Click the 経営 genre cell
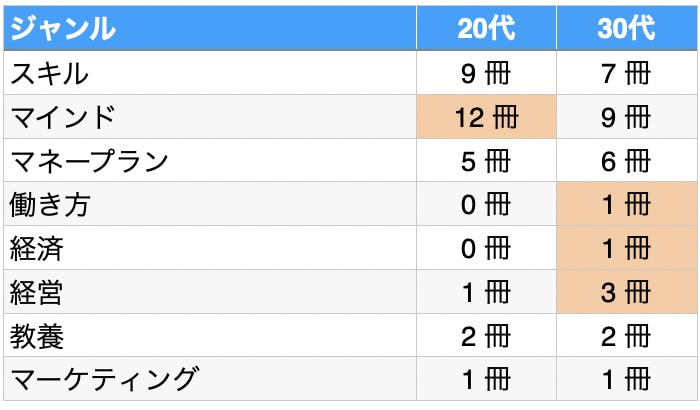The height and width of the screenshot is (410, 700). 36,293
